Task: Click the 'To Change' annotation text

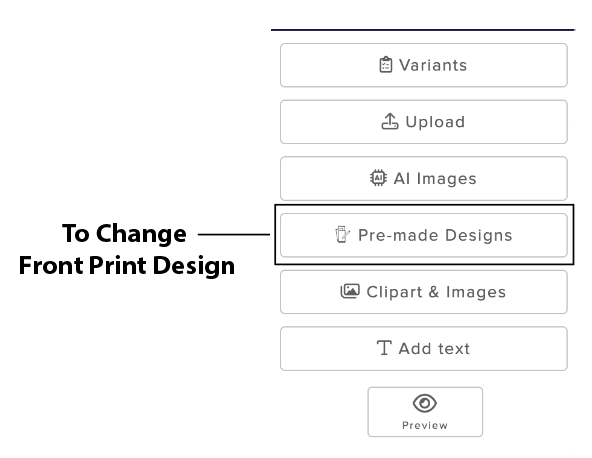Action: 124,233
